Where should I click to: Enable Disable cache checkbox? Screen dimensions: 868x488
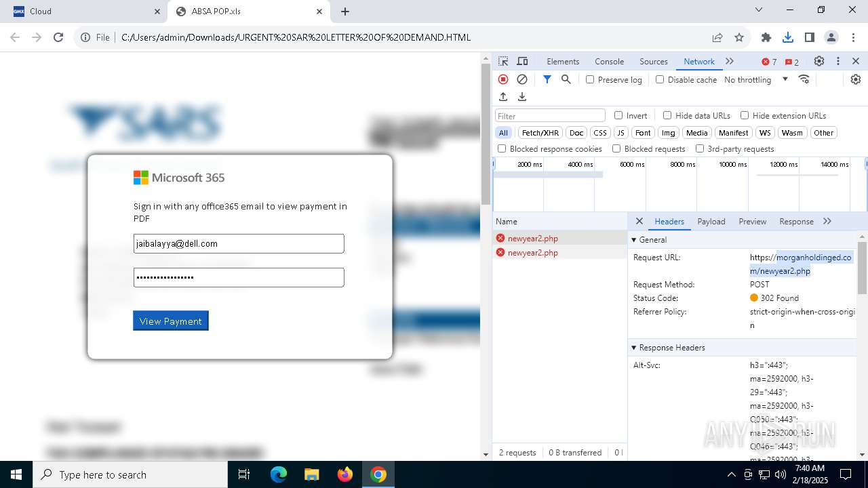pyautogui.click(x=660, y=79)
